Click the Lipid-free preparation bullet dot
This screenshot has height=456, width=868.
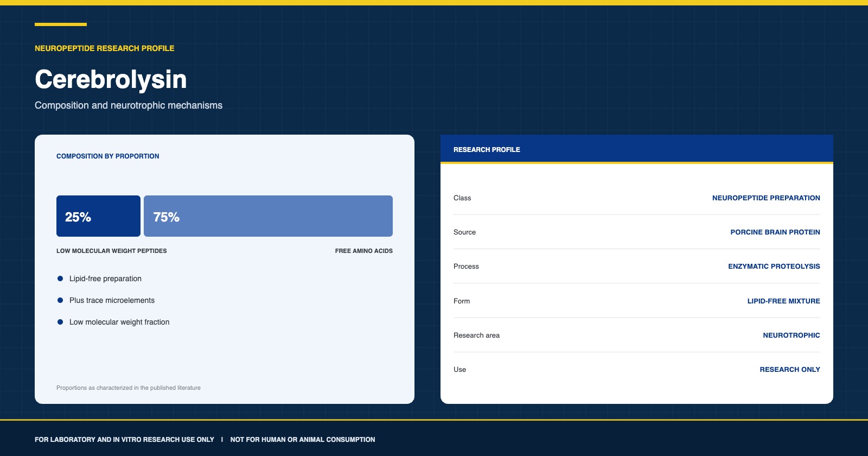[x=60, y=278]
